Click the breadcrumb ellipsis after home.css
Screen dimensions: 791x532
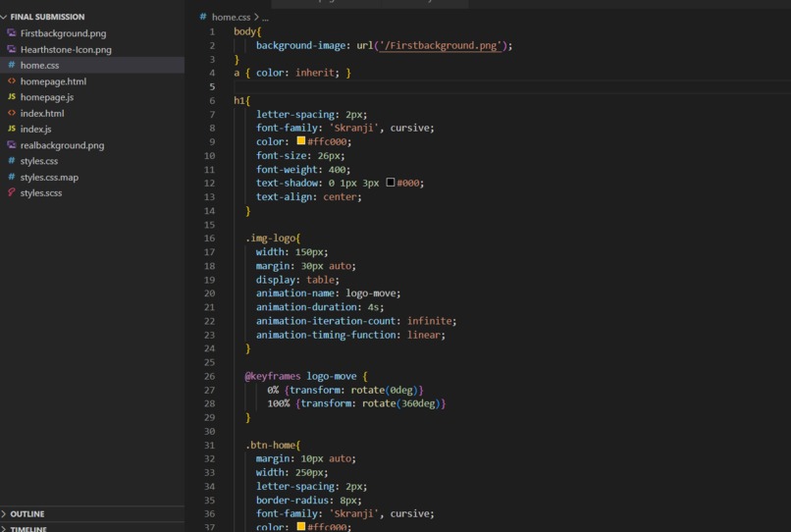(265, 18)
